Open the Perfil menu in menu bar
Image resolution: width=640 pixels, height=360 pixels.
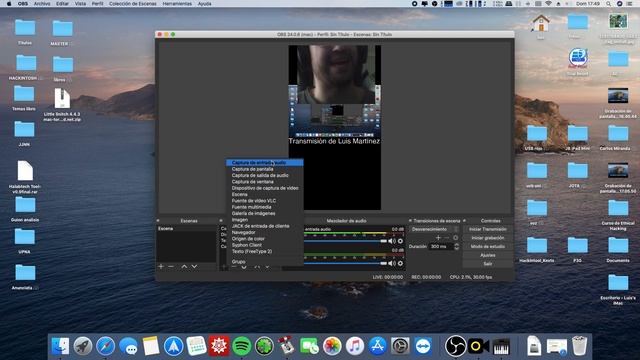97,4
